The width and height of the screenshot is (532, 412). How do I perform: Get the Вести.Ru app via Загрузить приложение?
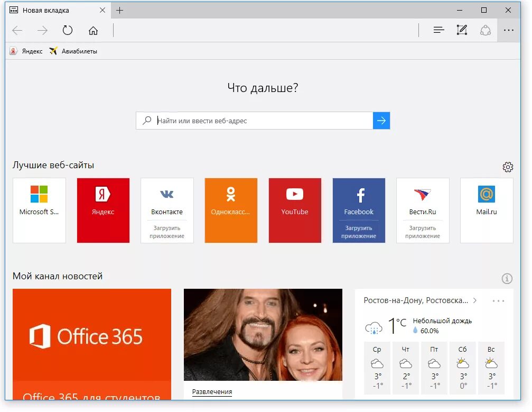423,232
